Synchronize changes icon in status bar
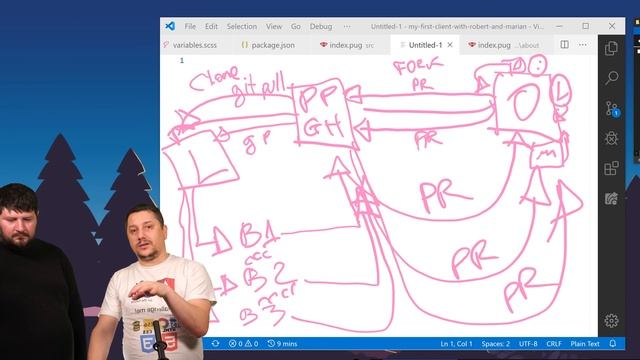The height and width of the screenshot is (360, 640). (x=215, y=344)
